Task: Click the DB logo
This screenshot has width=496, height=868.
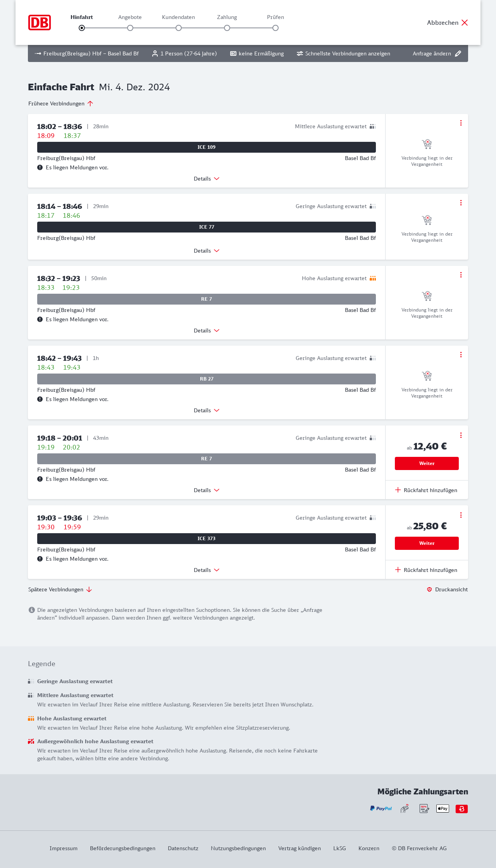Action: click(x=40, y=22)
